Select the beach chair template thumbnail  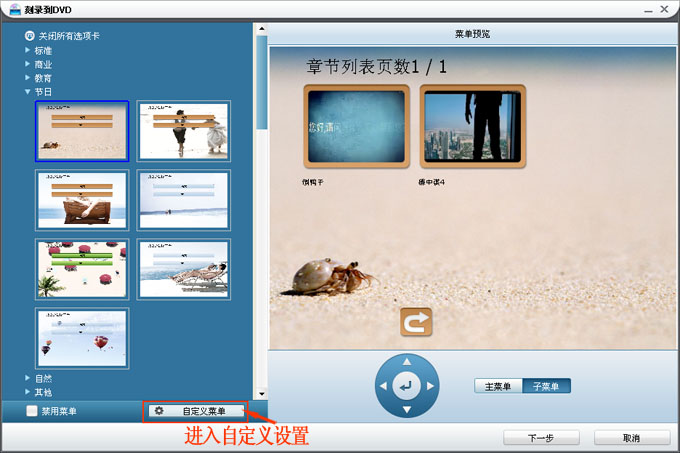82,200
